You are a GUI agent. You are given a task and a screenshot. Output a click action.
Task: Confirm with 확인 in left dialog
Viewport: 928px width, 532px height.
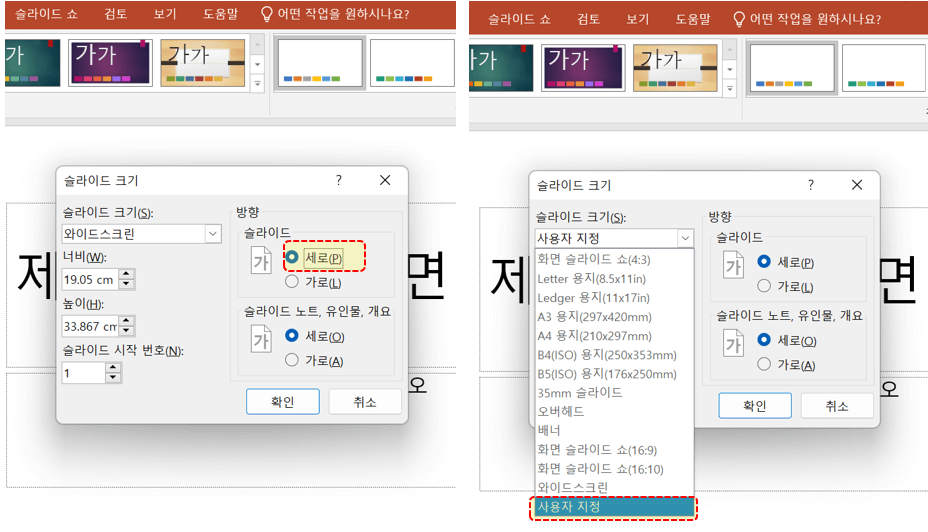click(x=282, y=402)
